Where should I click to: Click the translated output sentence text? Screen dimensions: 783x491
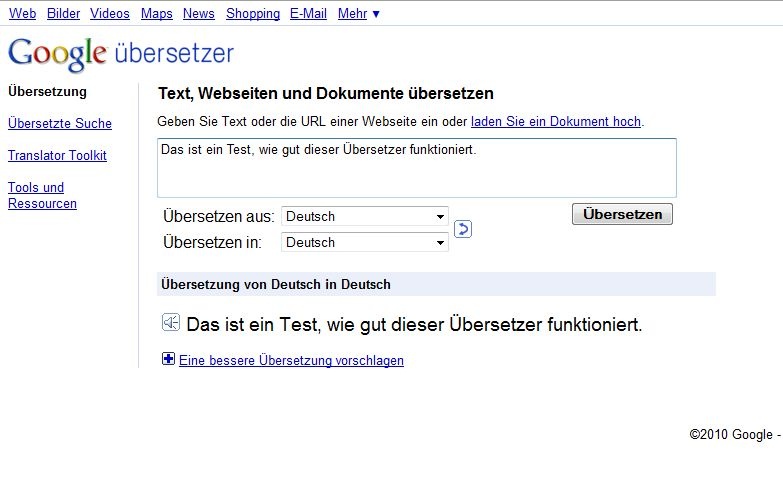click(x=414, y=325)
